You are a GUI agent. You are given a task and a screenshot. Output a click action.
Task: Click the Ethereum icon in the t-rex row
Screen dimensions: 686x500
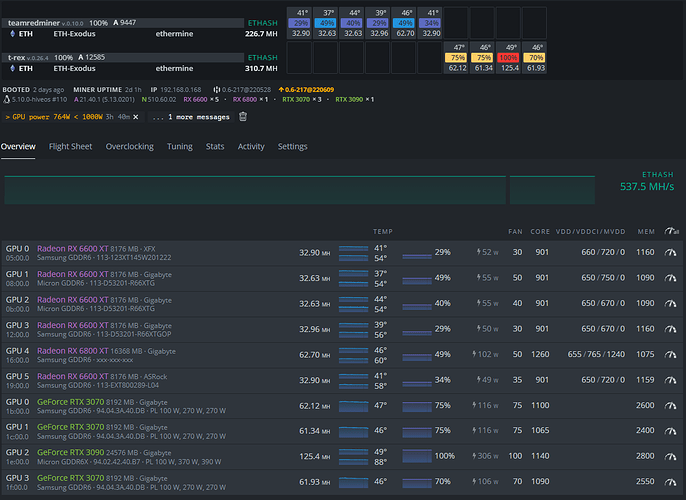click(13, 68)
